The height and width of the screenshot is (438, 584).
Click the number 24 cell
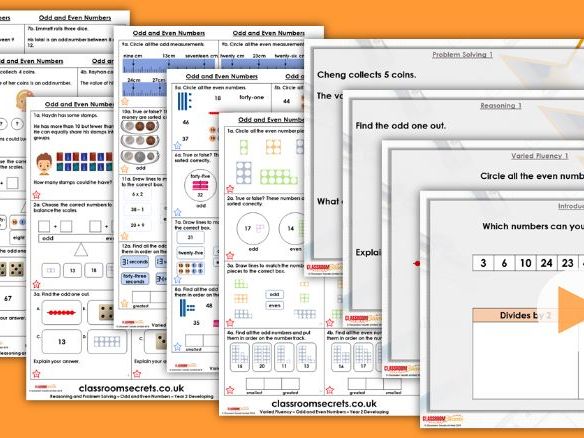click(546, 263)
